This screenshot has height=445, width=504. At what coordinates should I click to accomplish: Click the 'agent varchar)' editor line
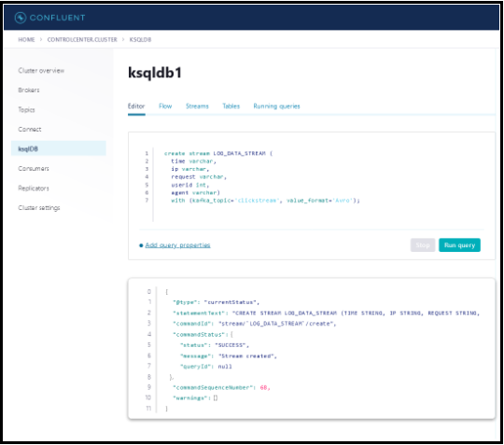click(195, 192)
